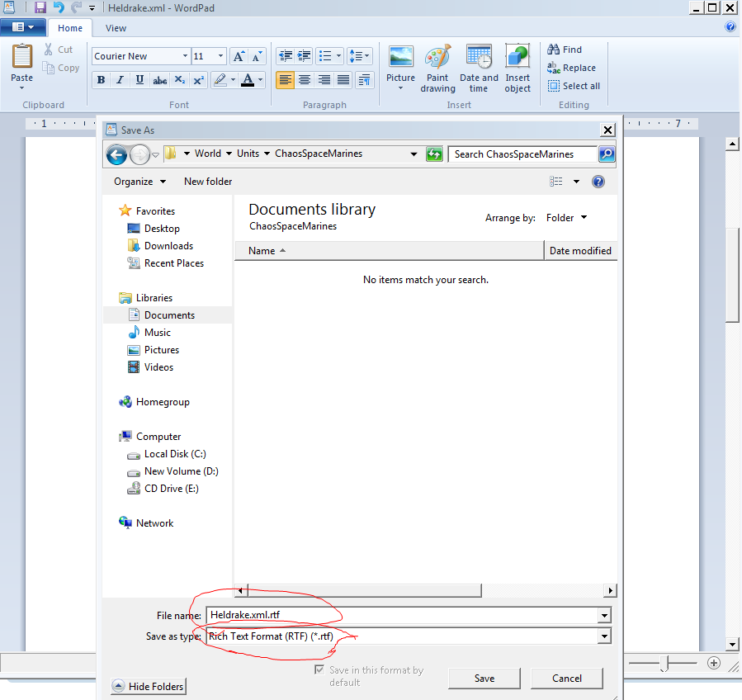Open the Save as type dropdown
Viewport: 742px width, 700px height.
604,636
